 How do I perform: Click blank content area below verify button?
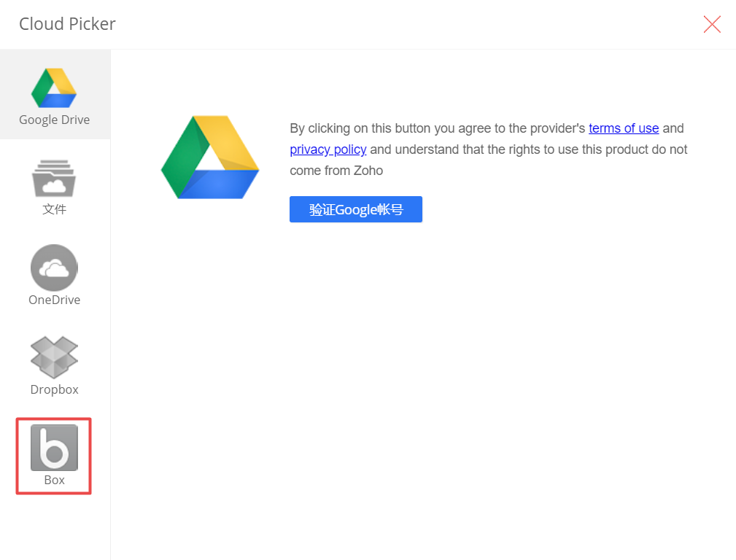pos(423,365)
